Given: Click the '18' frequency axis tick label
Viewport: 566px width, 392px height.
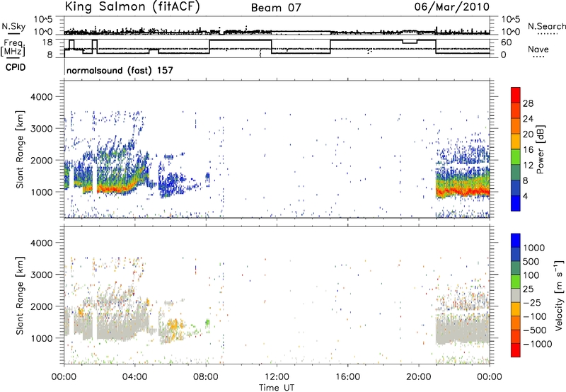Looking at the screenshot, I should point(47,42).
